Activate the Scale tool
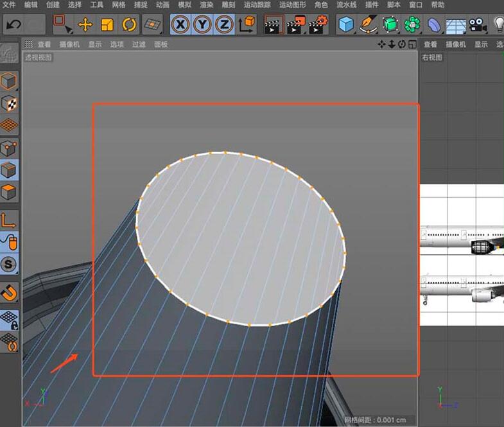504x427 pixels. pos(107,25)
